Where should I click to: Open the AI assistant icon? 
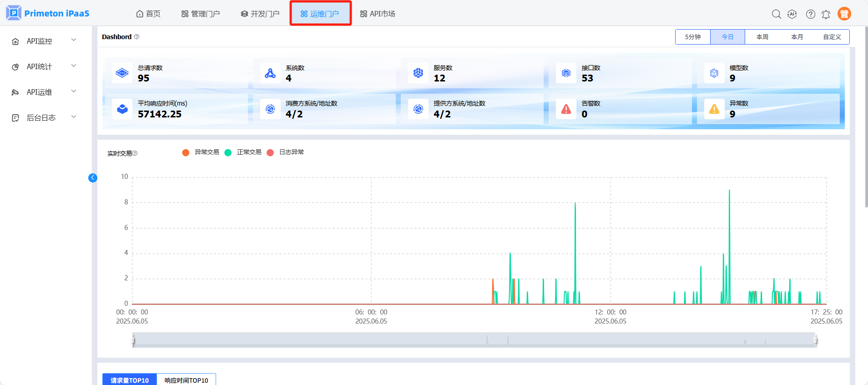tap(792, 14)
